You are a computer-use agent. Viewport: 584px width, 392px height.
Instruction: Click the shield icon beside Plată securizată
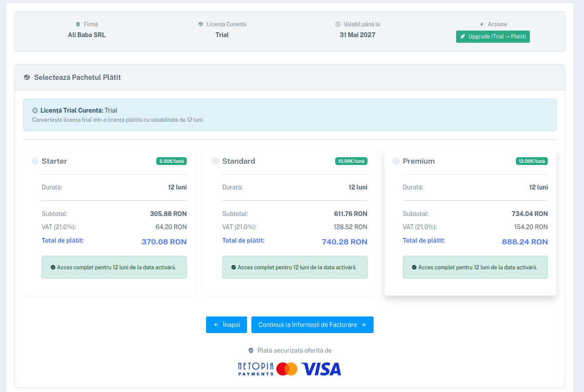[x=251, y=351]
